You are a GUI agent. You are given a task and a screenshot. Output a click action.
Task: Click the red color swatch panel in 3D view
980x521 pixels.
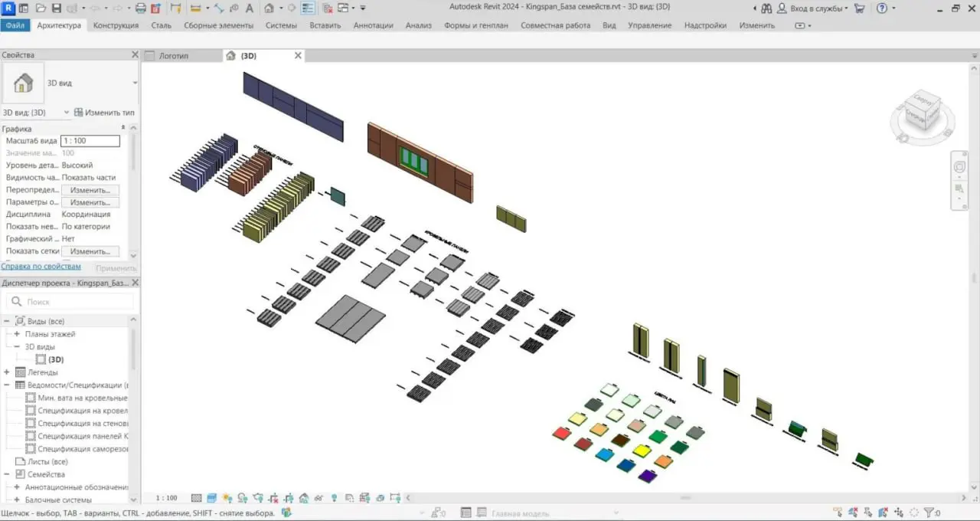(x=562, y=434)
